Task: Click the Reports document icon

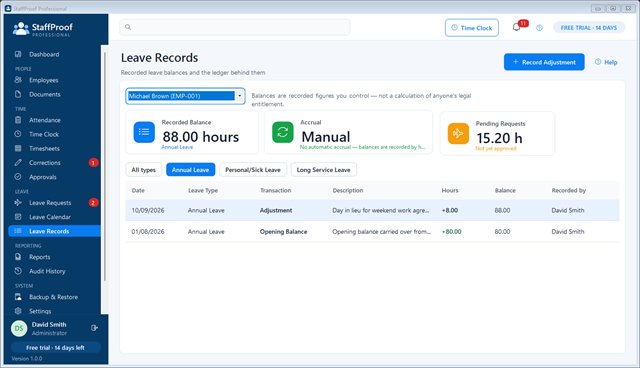Action: [x=18, y=257]
